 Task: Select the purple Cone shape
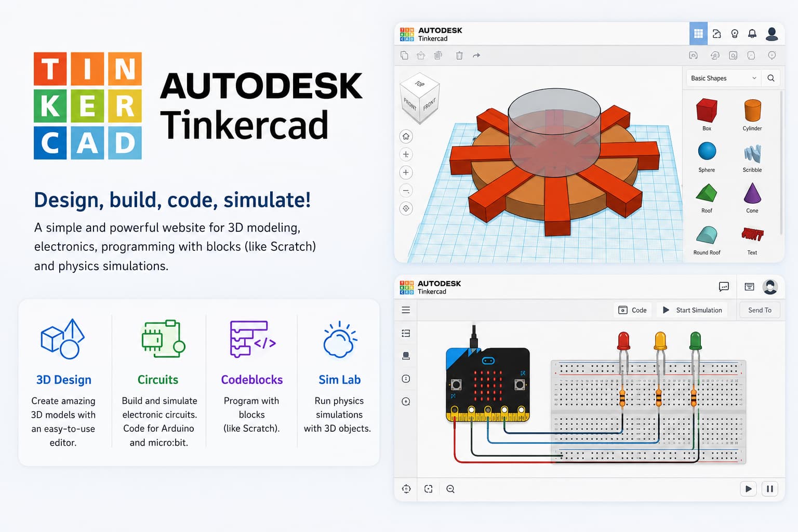coord(752,198)
